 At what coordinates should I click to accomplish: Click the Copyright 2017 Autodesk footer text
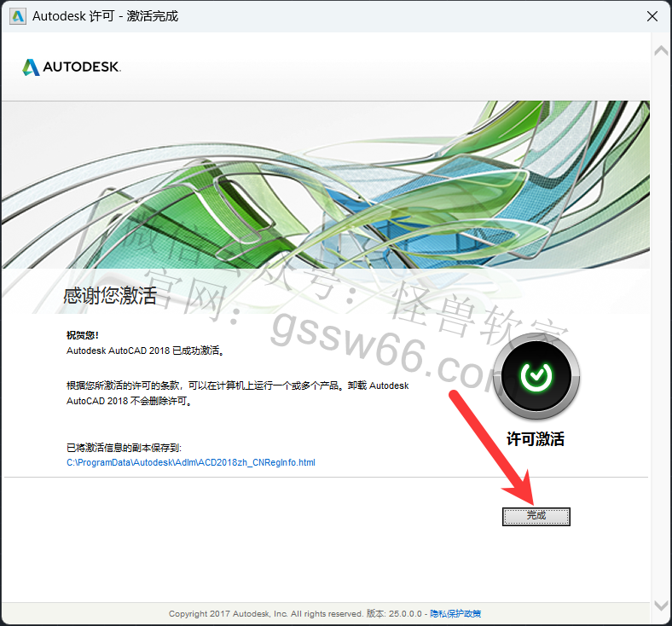tap(265, 614)
